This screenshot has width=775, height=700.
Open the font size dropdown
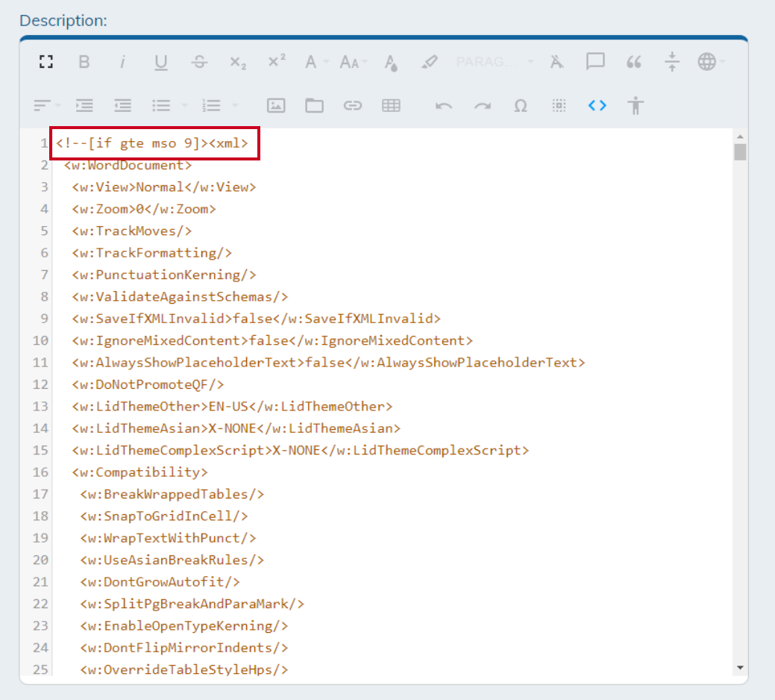(x=354, y=62)
